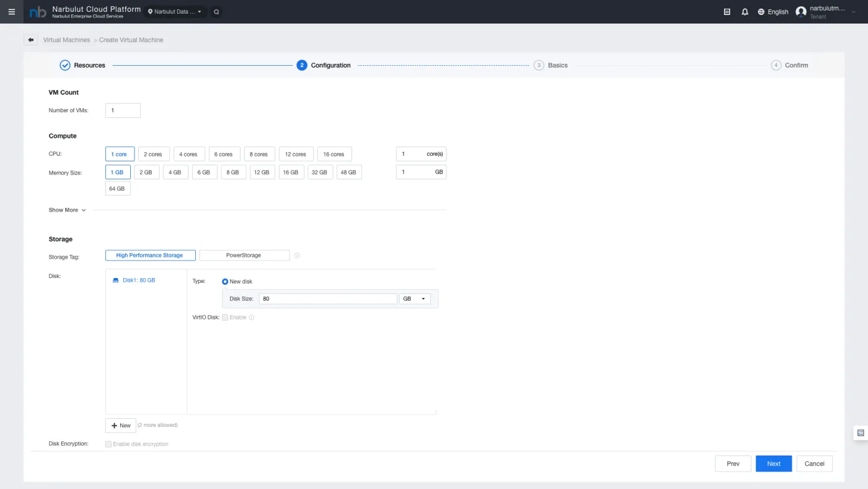Viewport: 868px width, 489px height.
Task: Click the custom CPU cores field
Action: coord(421,154)
